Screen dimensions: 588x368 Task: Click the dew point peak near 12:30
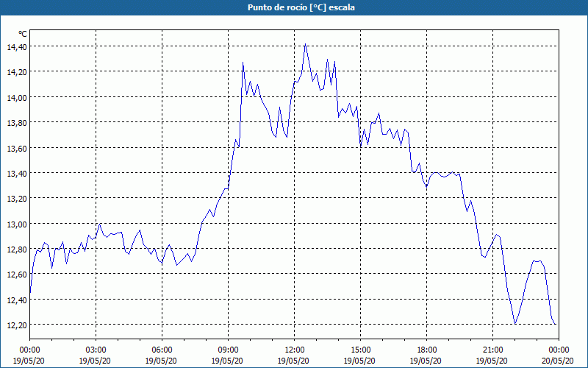pyautogui.click(x=305, y=44)
